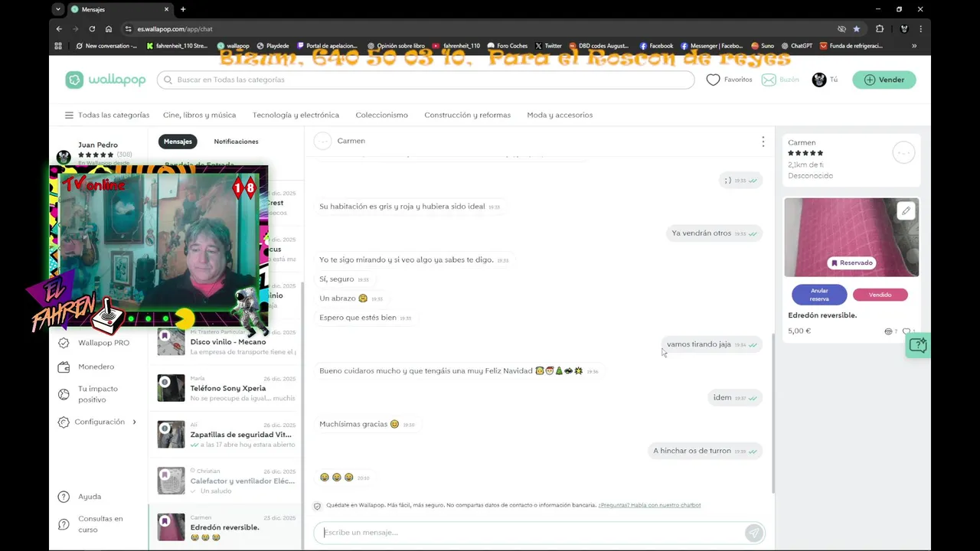Click the Wallapop logo
980x551 pixels.
(x=106, y=80)
